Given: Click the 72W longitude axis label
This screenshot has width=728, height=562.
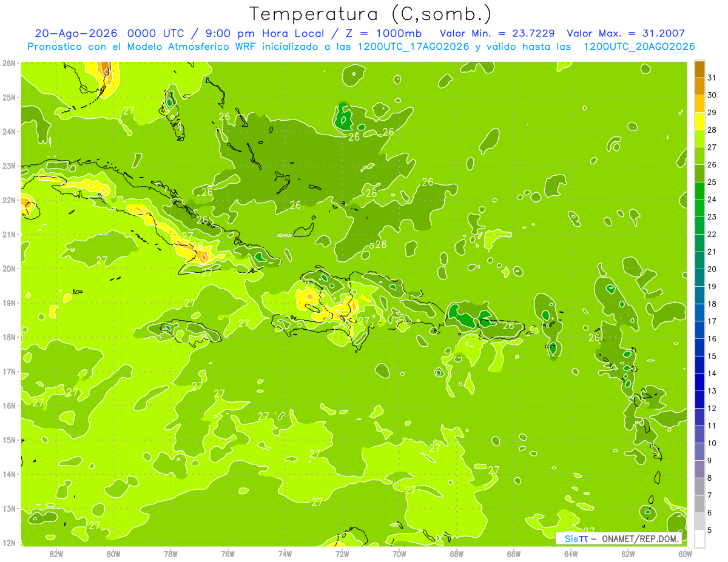Looking at the screenshot, I should click(x=342, y=554).
